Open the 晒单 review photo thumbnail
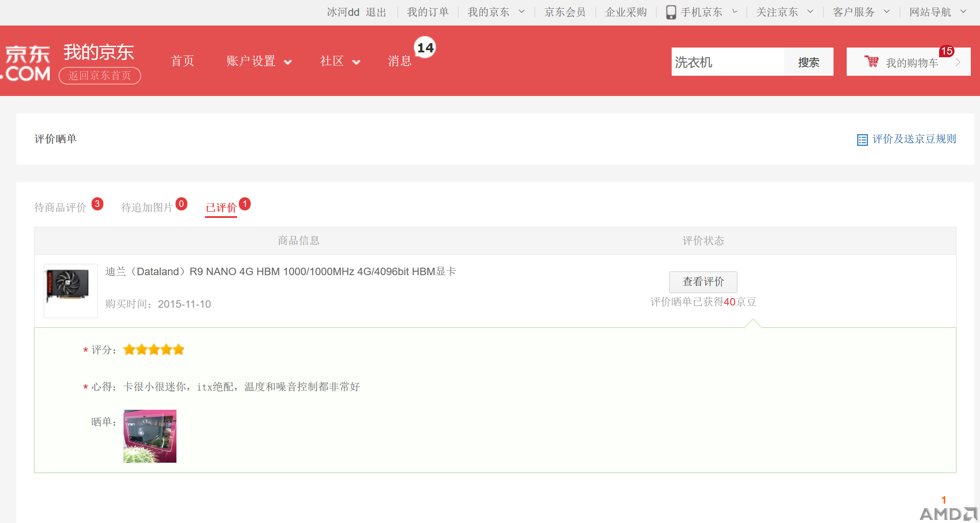Viewport: 980px width, 523px height. pyautogui.click(x=150, y=436)
